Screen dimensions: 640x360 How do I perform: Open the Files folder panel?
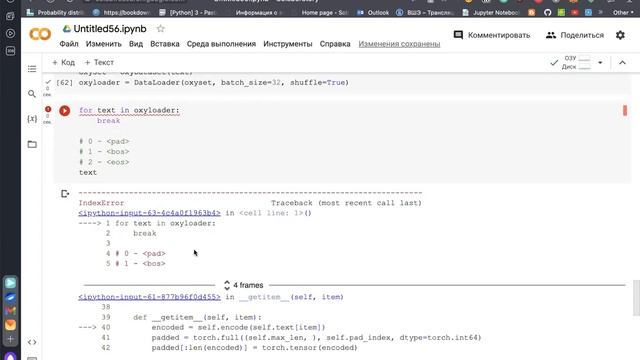pos(32,144)
